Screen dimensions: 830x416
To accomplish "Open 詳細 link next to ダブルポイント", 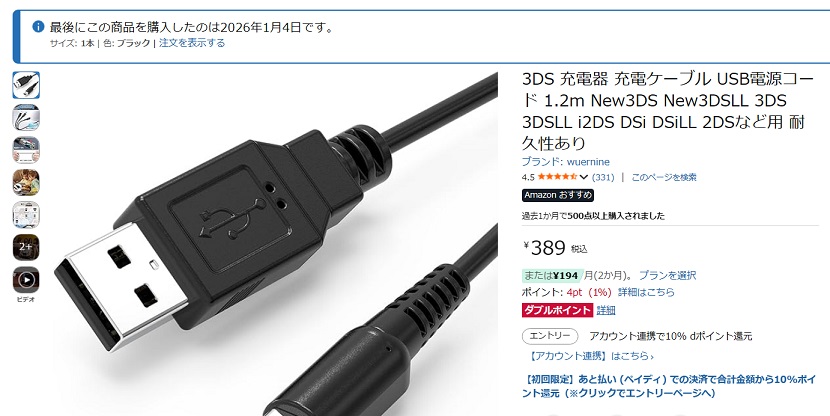I will pyautogui.click(x=606, y=310).
